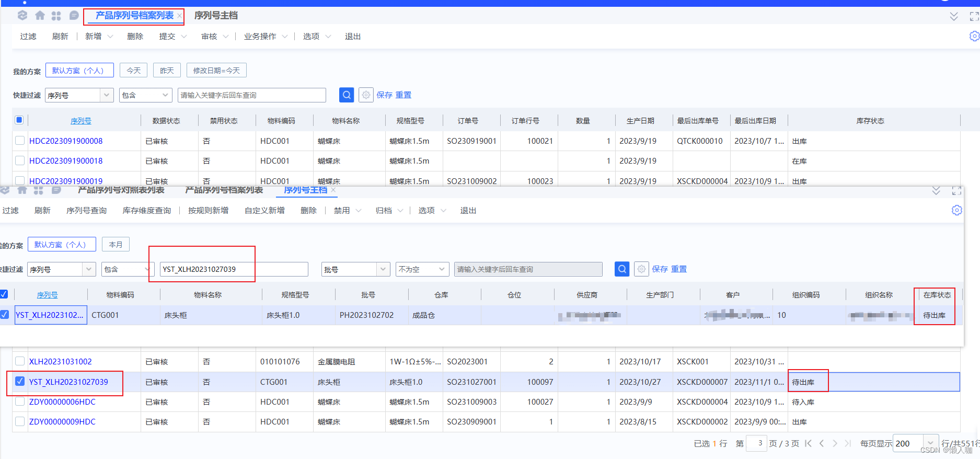Viewport: 980px width, 459px height.
Task: Click 按规则新增 in the lower toolbar
Action: click(x=209, y=211)
